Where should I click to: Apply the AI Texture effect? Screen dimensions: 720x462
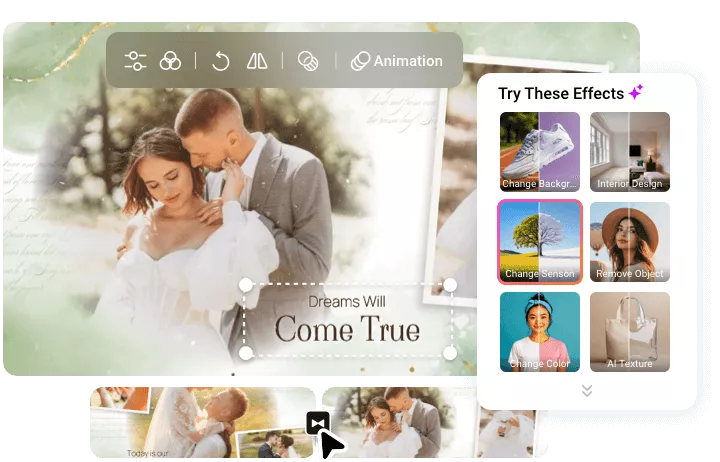tap(630, 332)
